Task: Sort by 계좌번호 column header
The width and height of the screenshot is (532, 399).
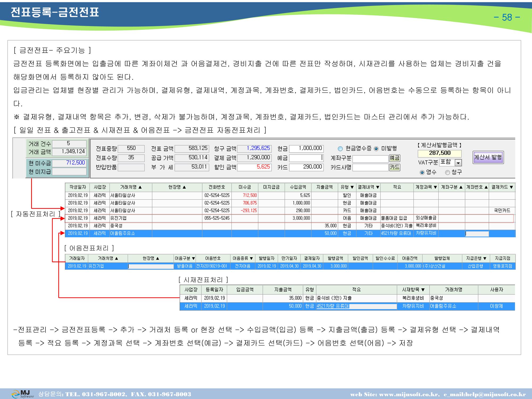Action: 477,187
